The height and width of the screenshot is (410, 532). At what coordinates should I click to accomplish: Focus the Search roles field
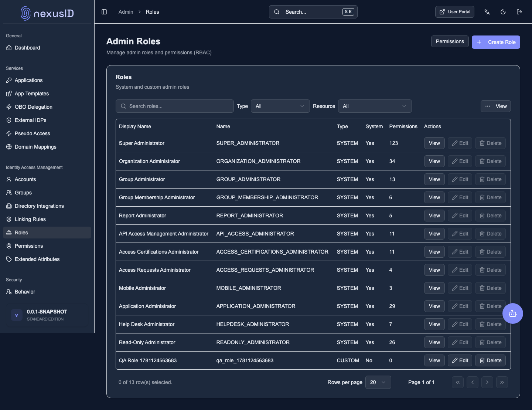pyautogui.click(x=175, y=106)
